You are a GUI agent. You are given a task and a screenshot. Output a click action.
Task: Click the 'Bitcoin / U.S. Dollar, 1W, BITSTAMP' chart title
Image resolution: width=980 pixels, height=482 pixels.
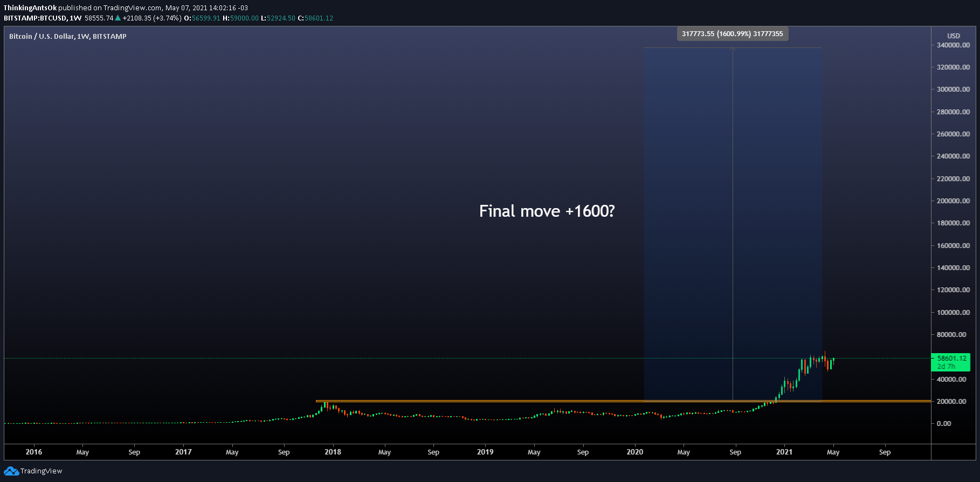68,37
